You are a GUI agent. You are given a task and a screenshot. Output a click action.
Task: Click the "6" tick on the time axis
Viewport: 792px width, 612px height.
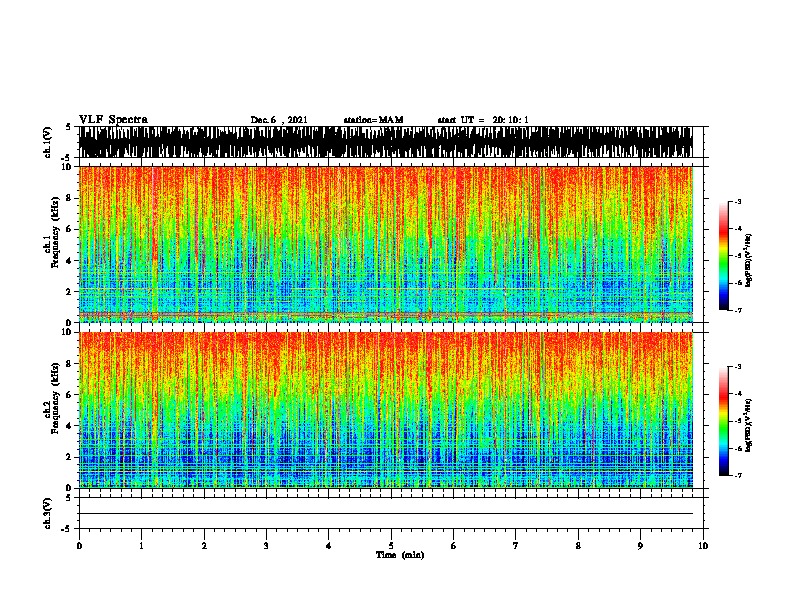[x=454, y=546]
